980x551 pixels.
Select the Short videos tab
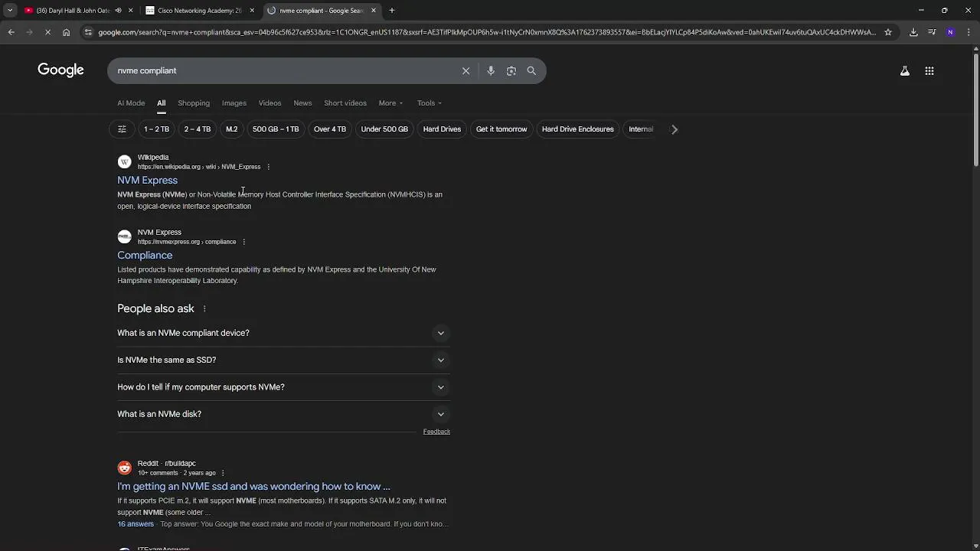[345, 103]
